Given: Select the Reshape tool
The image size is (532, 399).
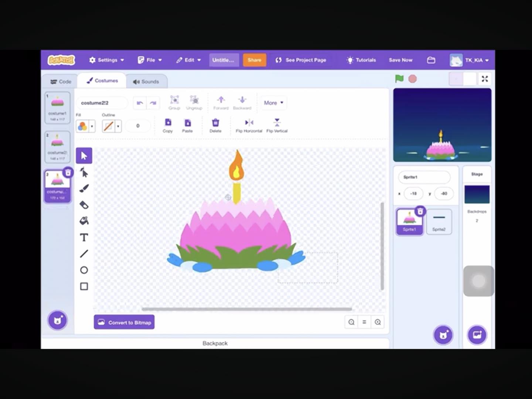Looking at the screenshot, I should pos(84,172).
